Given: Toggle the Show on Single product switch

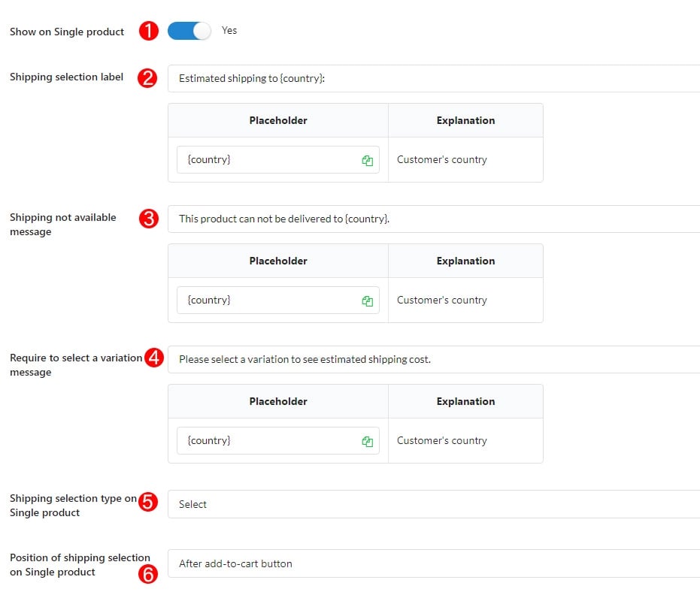Looking at the screenshot, I should click(x=189, y=31).
